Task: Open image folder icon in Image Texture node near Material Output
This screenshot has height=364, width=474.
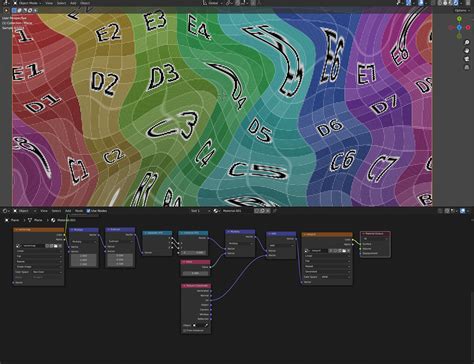Action: tap(344, 251)
